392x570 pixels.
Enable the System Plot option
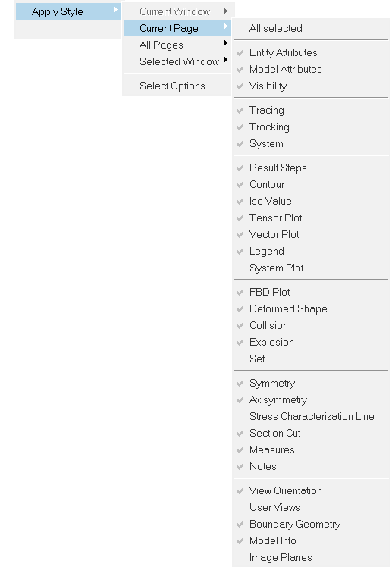[311, 268]
